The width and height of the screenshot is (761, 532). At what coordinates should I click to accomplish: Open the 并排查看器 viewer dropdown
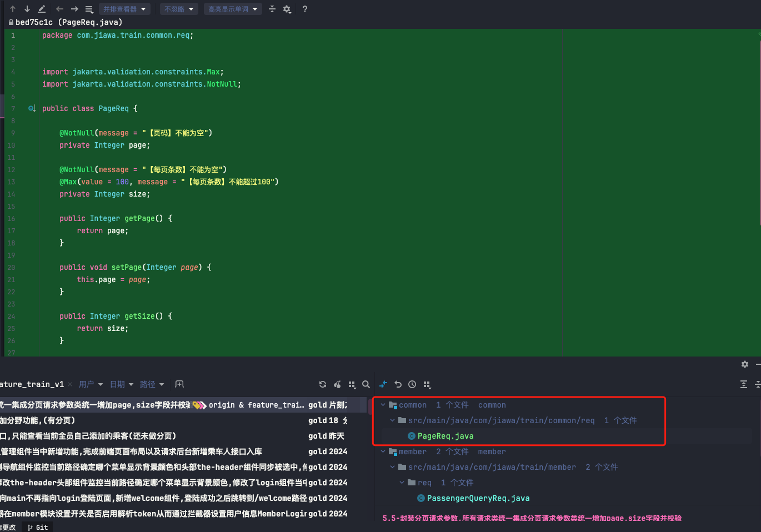coord(125,9)
